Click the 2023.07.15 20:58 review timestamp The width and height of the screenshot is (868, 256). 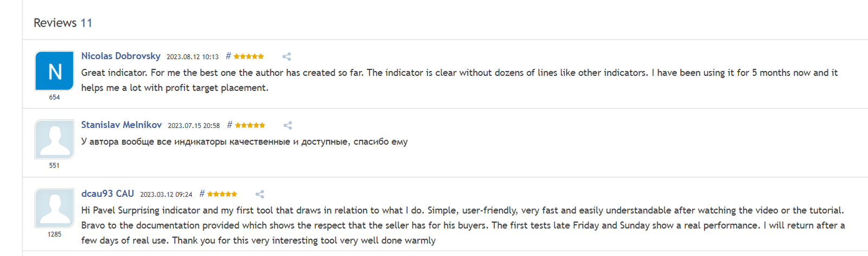[x=194, y=126]
